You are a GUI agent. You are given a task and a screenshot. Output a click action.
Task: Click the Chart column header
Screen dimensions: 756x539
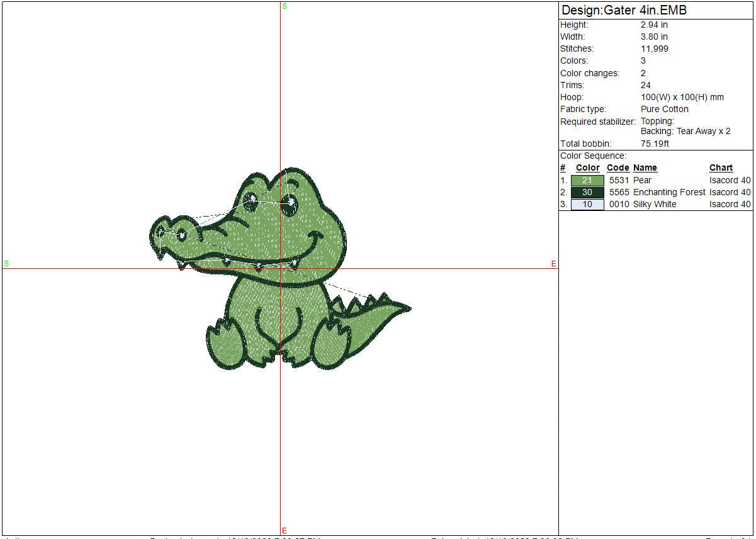721,168
